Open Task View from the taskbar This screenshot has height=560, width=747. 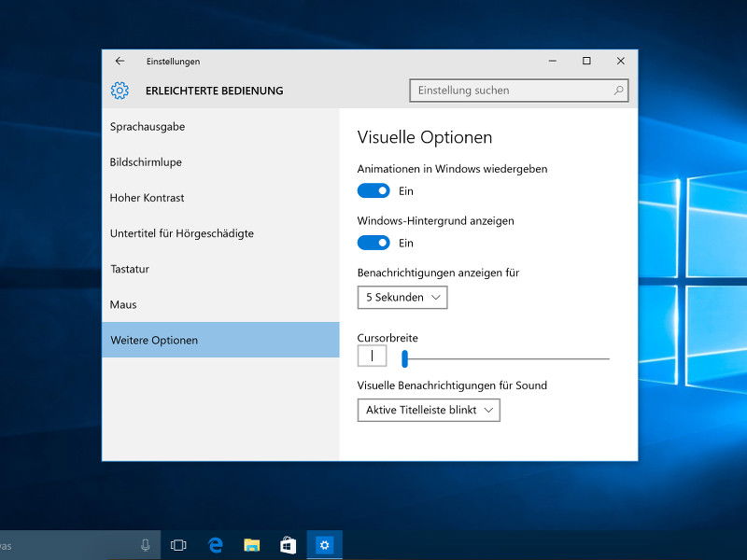tap(178, 545)
